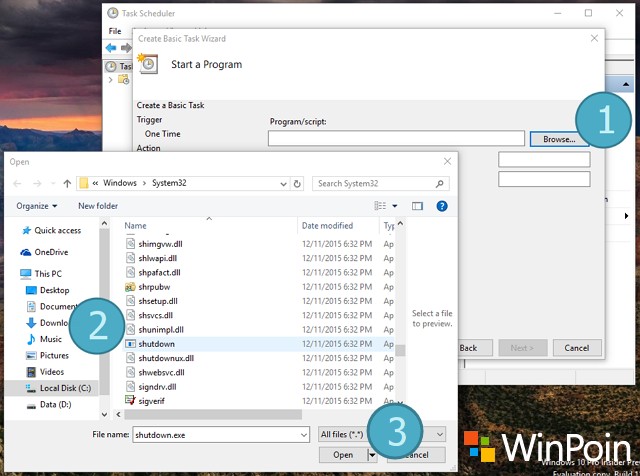
Task: Open the Desktop folder in the sidebar
Action: pos(47,290)
